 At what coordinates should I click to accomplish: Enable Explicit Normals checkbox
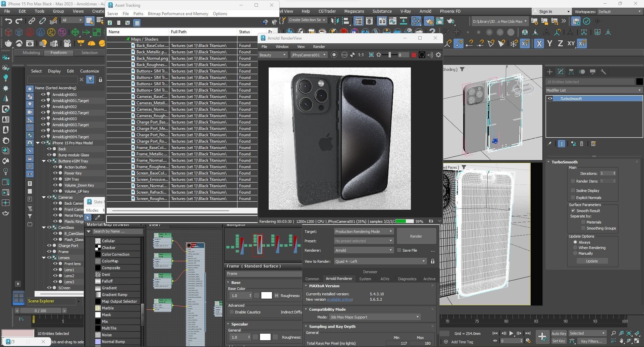click(x=573, y=198)
